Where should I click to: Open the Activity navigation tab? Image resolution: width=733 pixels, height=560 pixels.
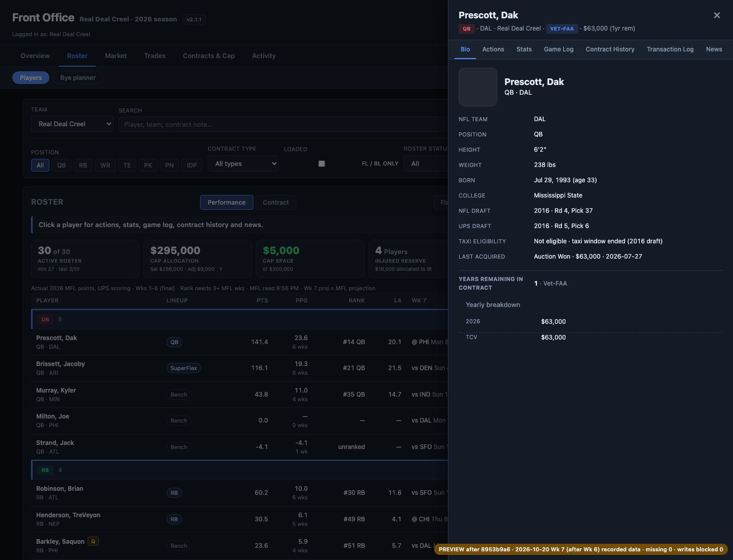tap(264, 56)
